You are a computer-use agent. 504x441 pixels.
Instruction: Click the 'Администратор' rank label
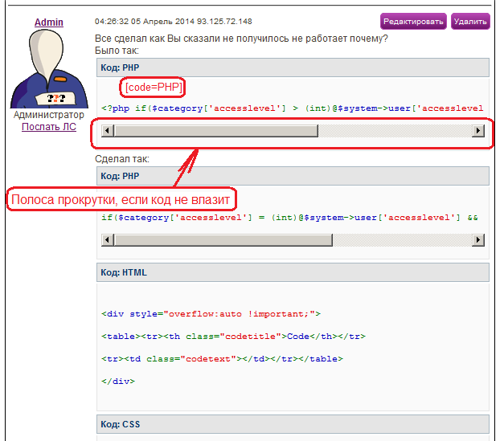[49, 115]
